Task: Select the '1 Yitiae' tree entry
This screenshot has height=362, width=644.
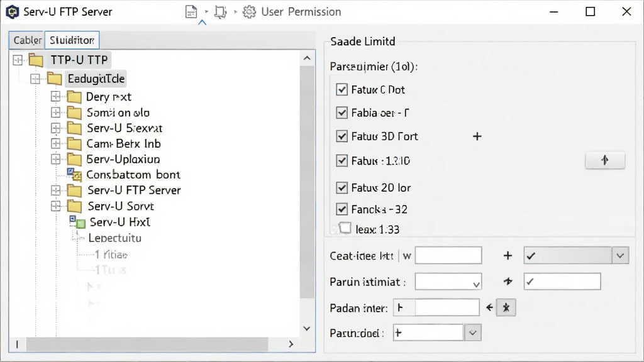Action: (x=111, y=255)
